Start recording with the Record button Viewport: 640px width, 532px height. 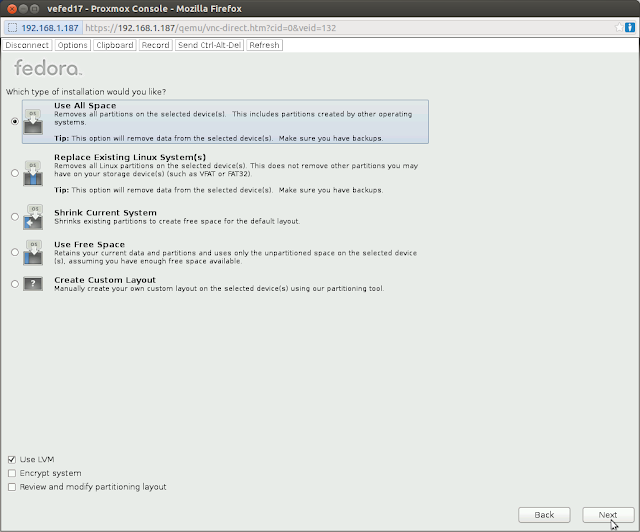[156, 45]
